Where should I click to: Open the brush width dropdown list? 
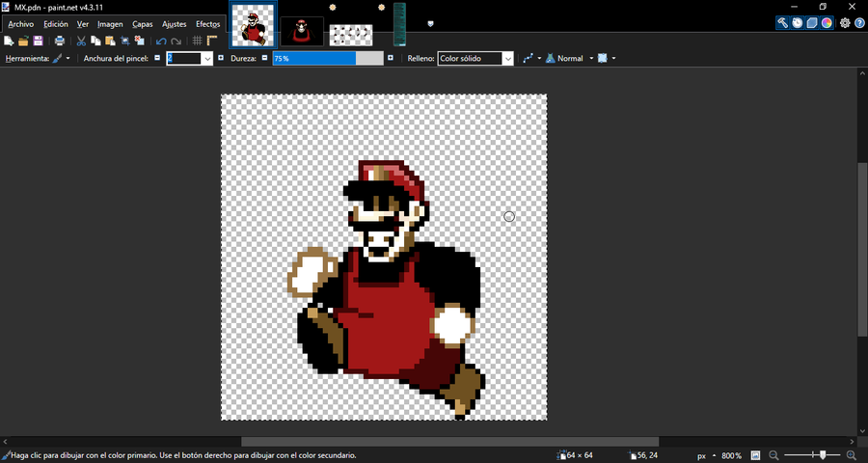pos(207,59)
